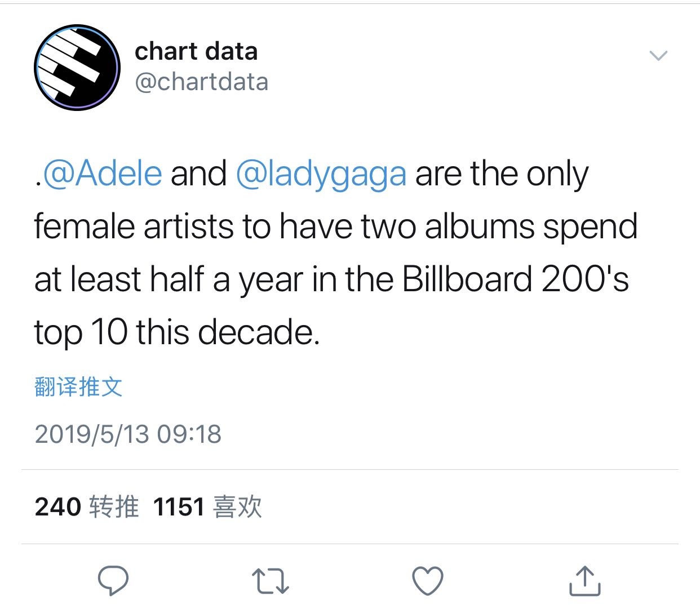Open the share tweet icon
The height and width of the screenshot is (605, 700).
pos(584,581)
